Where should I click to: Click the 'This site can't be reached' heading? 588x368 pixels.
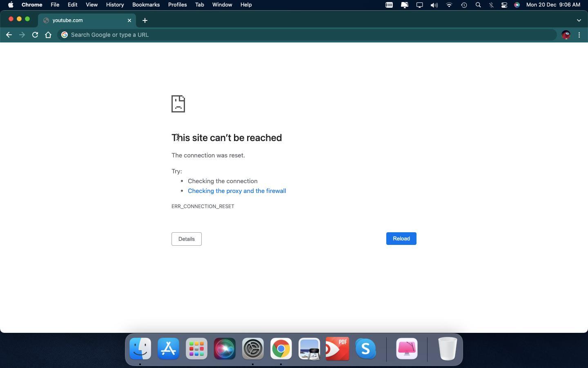coord(227,138)
